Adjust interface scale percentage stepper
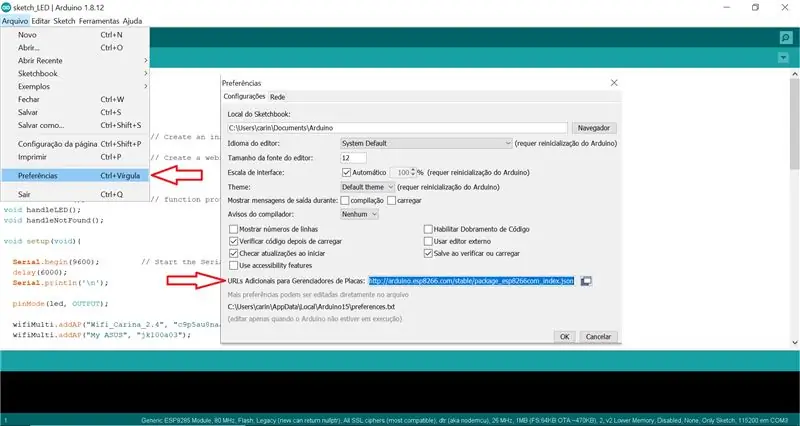The height and width of the screenshot is (426, 800). (413, 172)
